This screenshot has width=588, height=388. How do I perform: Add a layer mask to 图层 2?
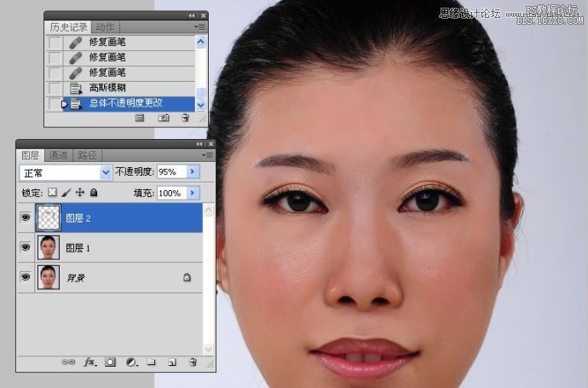pyautogui.click(x=110, y=362)
